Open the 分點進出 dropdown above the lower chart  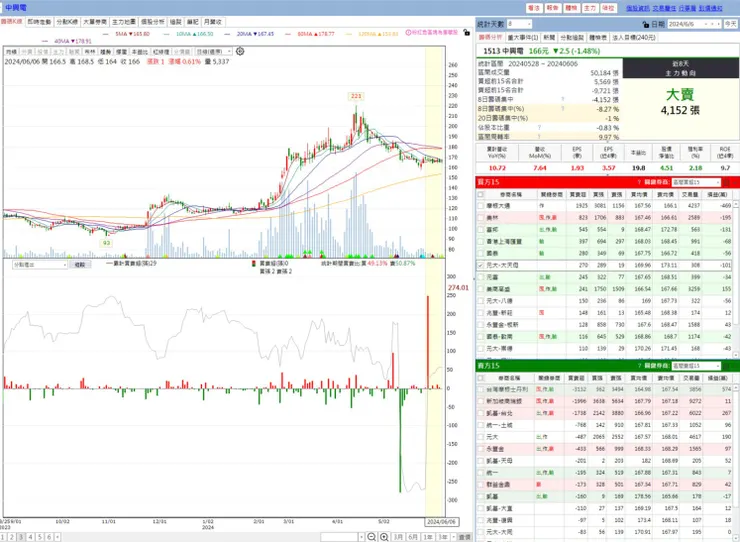(x=40, y=265)
